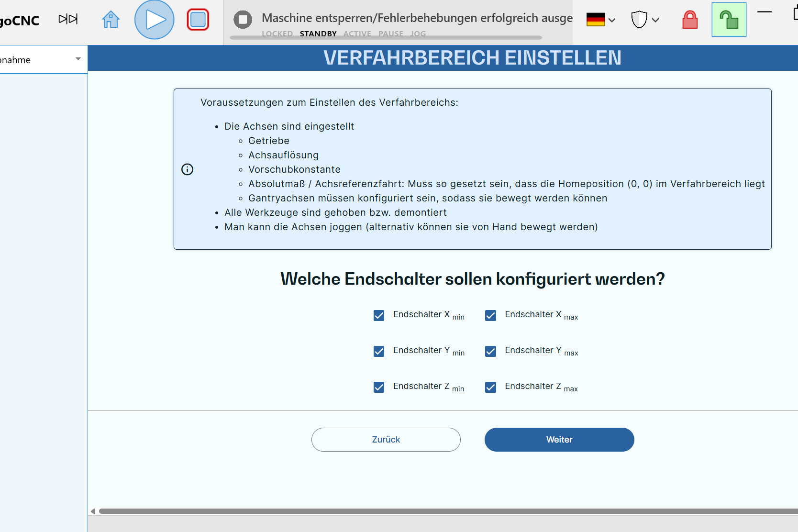Screen dimensions: 798x532
Task: Lock the machine with the red padlock icon
Action: 689,20
